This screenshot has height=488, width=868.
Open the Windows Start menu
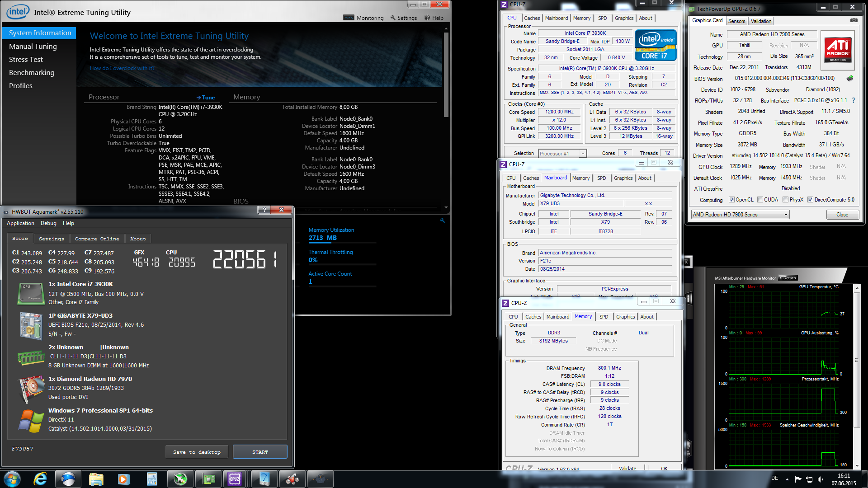12,479
